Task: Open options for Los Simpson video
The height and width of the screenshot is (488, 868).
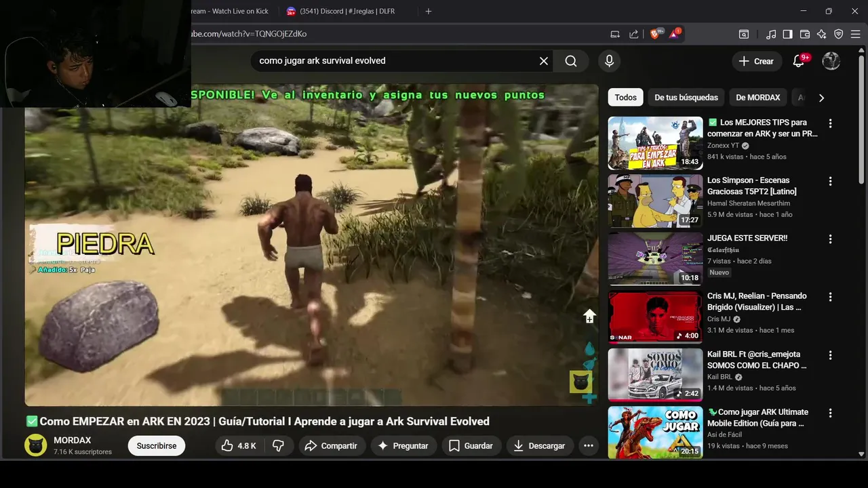Action: [830, 181]
